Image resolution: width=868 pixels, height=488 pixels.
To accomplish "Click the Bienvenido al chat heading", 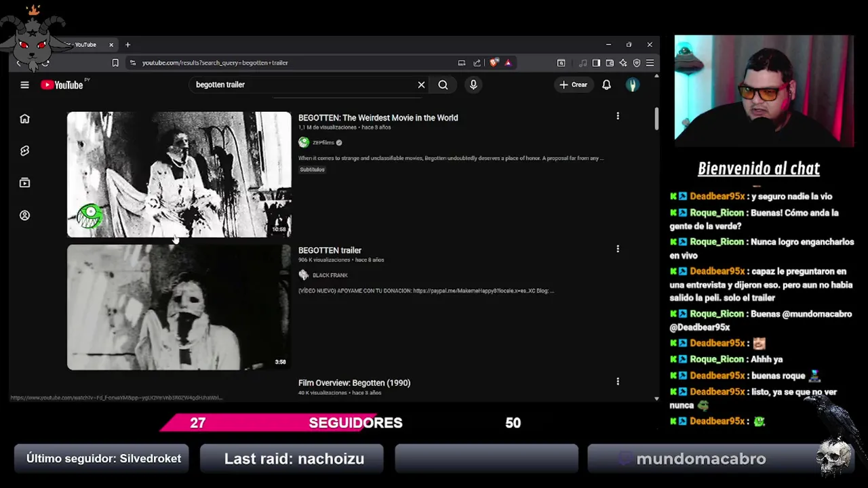I will [x=759, y=169].
